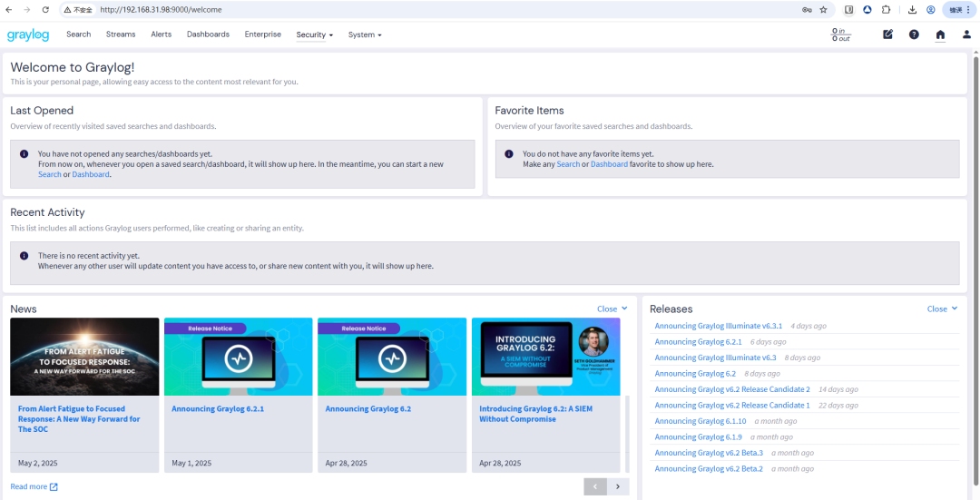Open From Alert Fatigue to Focused Response article
Viewport: 980px width, 500px height.
pos(79,418)
